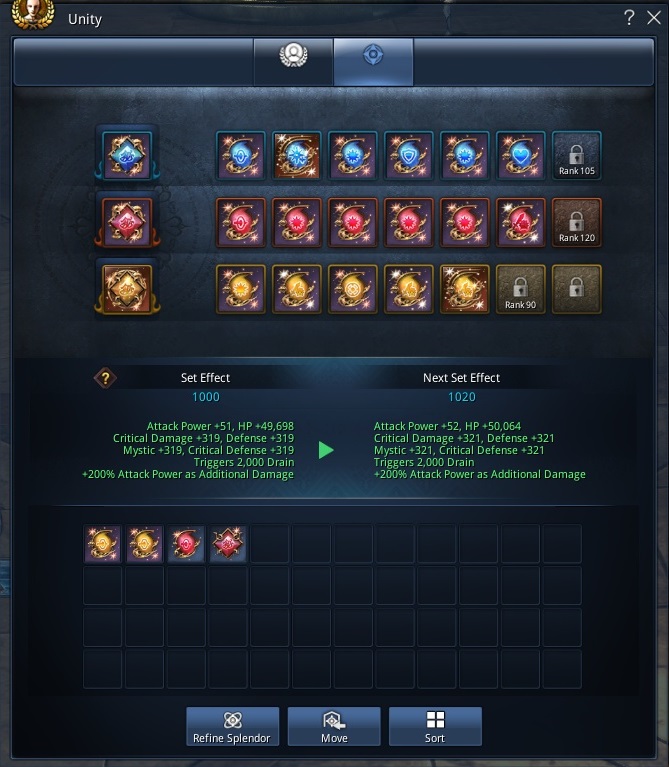Click the gold diamond core splendor
Viewport: 669px width, 767px height.
[x=127, y=289]
